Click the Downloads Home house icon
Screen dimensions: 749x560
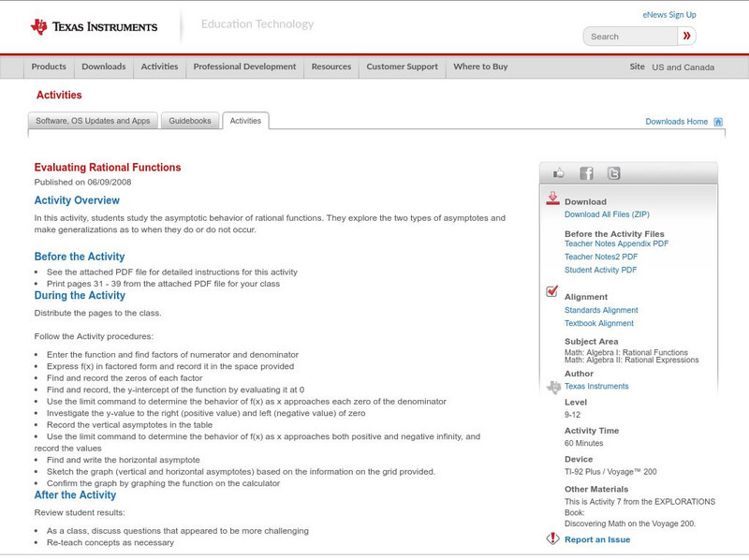pos(718,122)
